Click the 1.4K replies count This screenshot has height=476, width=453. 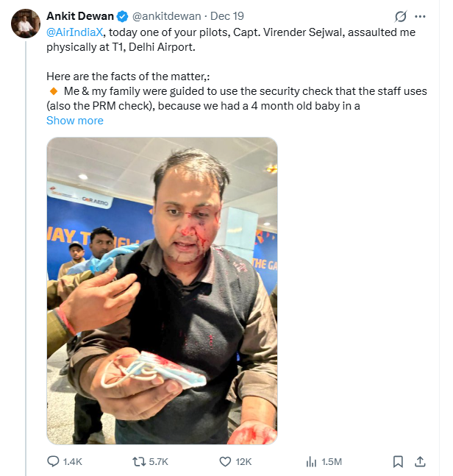pos(72,461)
